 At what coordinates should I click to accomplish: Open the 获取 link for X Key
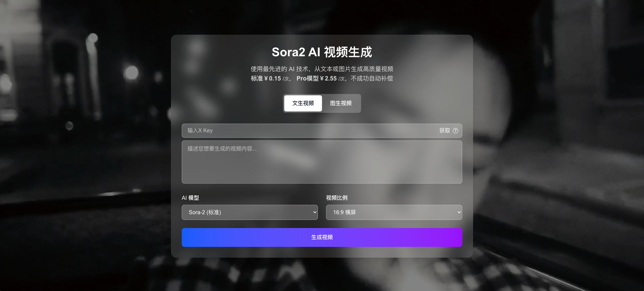click(444, 131)
